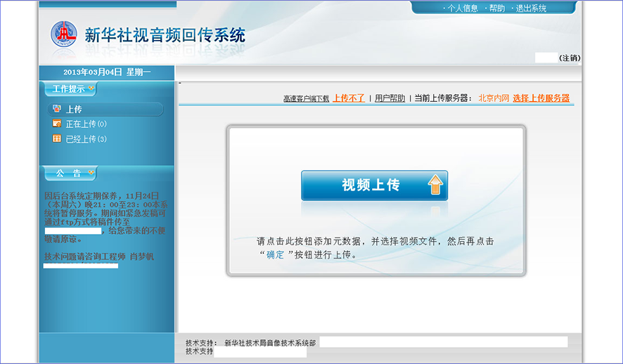Screen dimensions: 623x364
Task: Click 当前上传服务器 label
Action: [x=444, y=98]
